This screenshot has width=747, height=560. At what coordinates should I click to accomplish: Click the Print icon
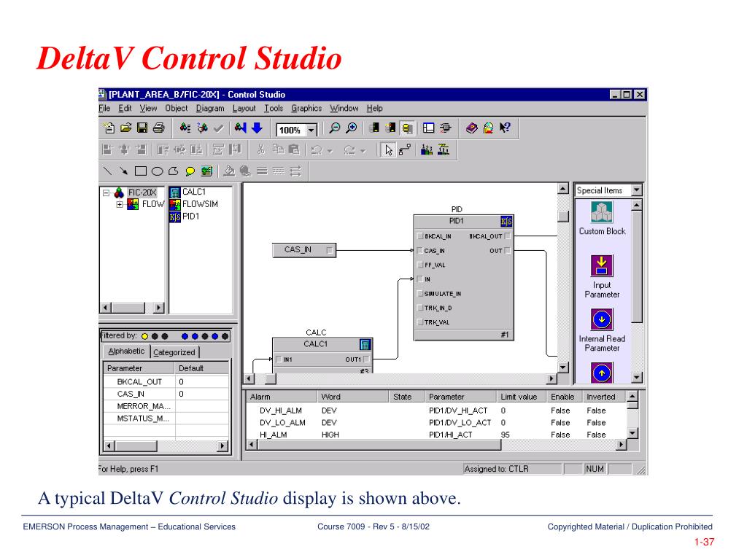click(158, 128)
